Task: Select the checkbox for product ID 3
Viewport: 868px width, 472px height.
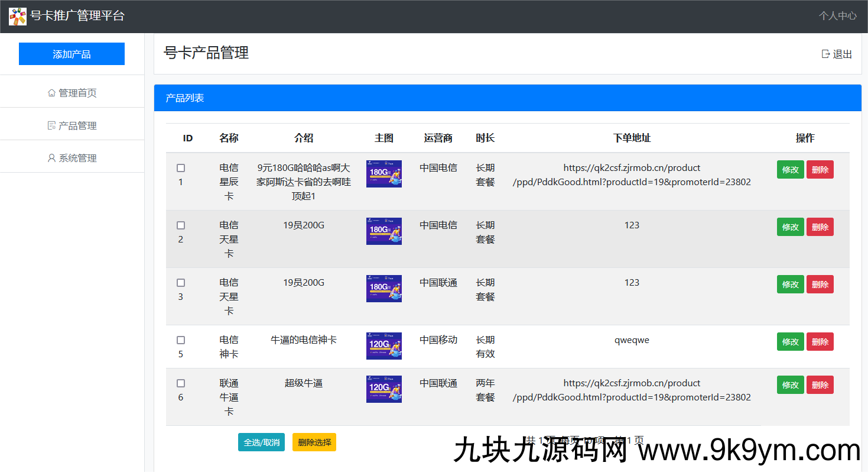Action: tap(181, 283)
